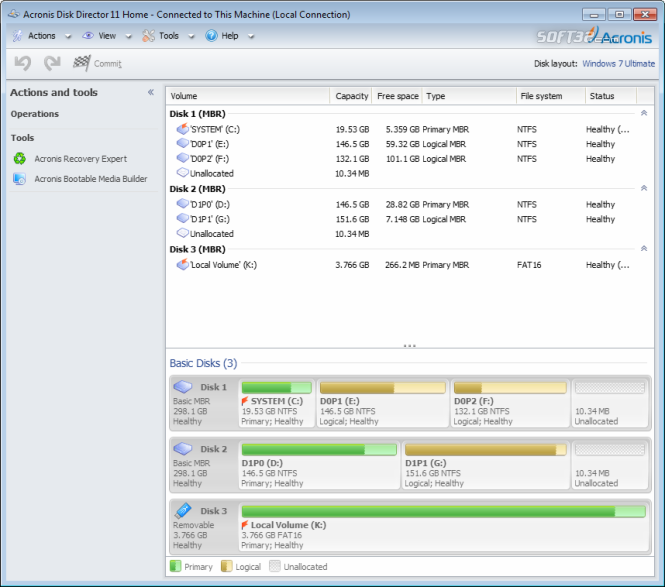Open the Help menu
Screen dimensions: 665x587
[x=230, y=36]
